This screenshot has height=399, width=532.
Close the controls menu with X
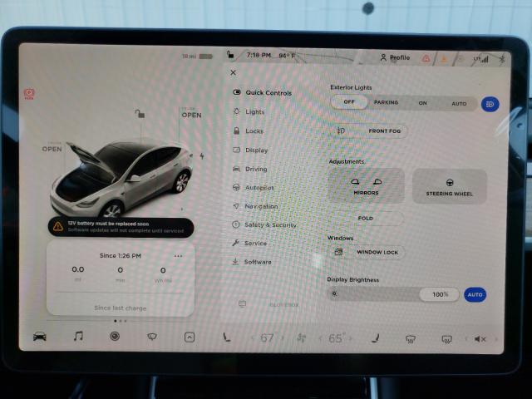(233, 72)
